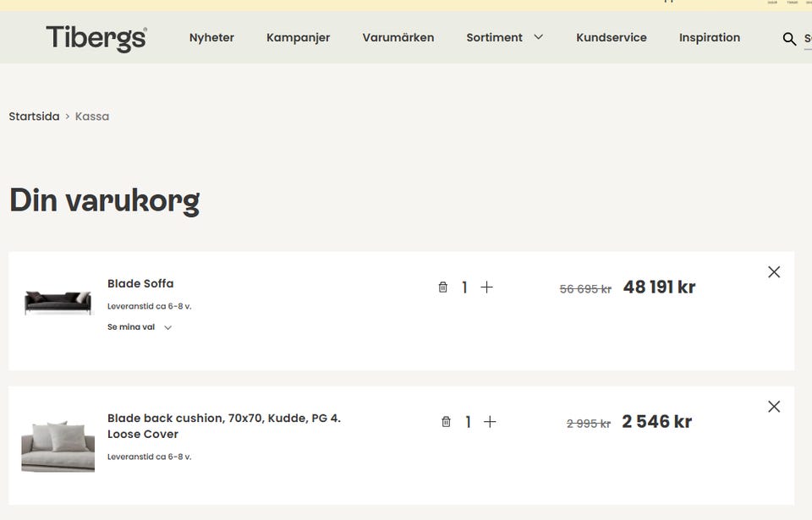Screen dimensions: 812x520
Task: Open the Nyheter menu item
Action: click(x=211, y=38)
